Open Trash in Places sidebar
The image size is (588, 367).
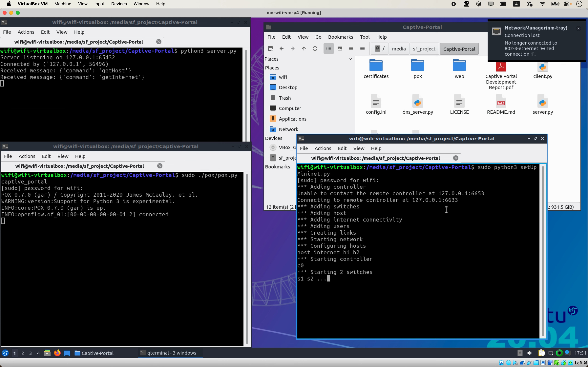(284, 98)
